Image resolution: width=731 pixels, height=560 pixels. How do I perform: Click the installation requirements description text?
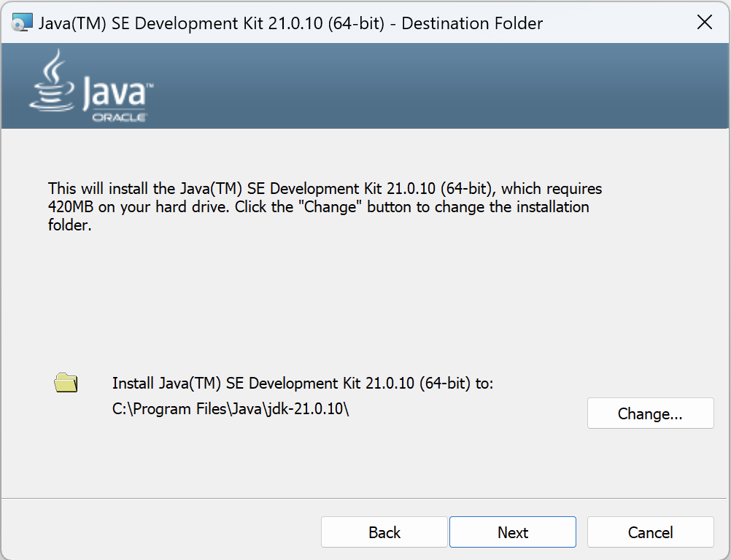point(321,206)
